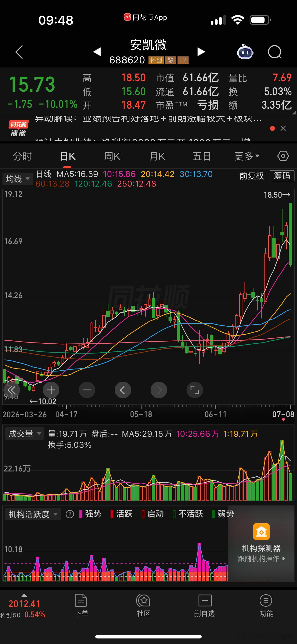Tap the 活跃 legend swatch
Viewport: 297px width, 644px height.
(x=112, y=514)
